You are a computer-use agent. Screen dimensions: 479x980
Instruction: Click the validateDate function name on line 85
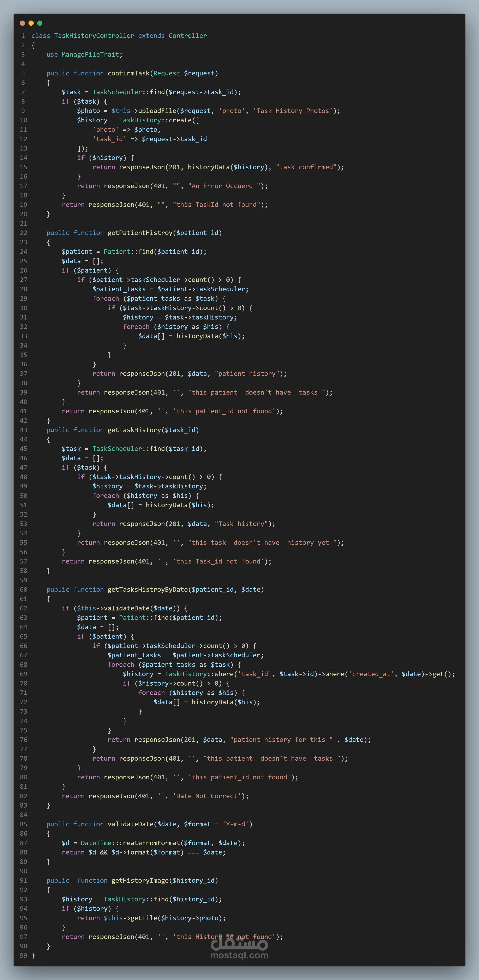click(x=131, y=824)
